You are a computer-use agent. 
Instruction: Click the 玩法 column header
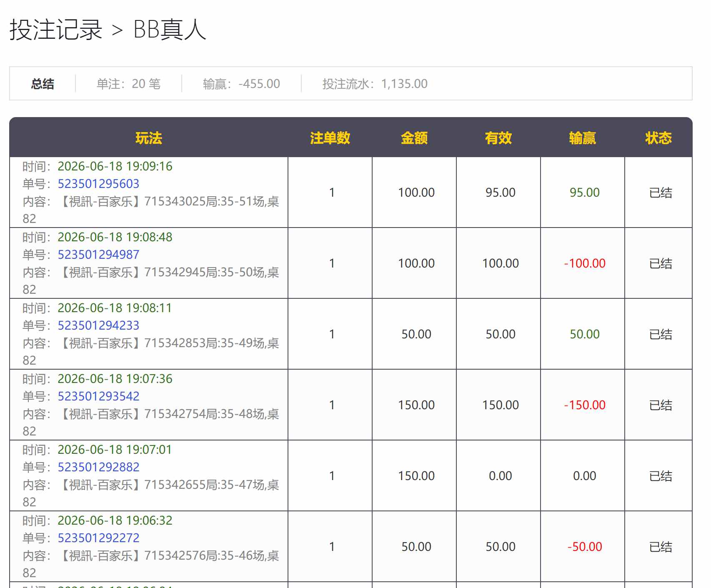coord(149,138)
